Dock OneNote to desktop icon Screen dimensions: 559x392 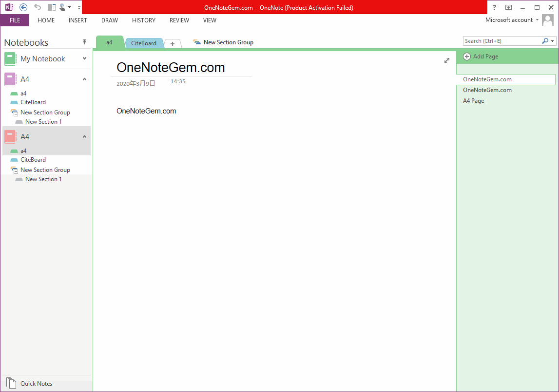tap(52, 7)
